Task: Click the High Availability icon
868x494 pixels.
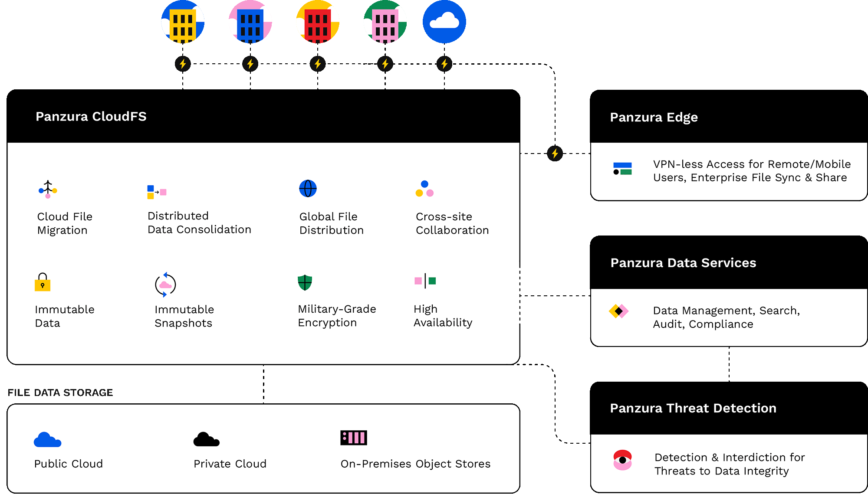Action: tap(425, 281)
